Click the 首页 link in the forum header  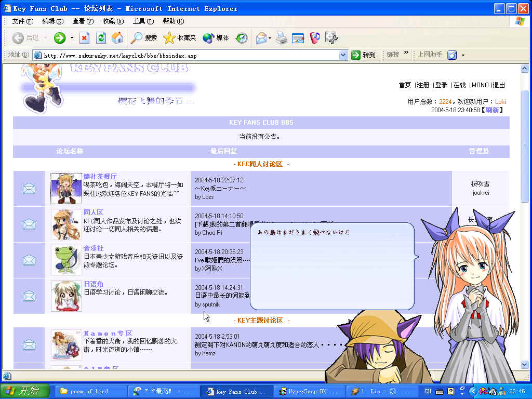pyautogui.click(x=405, y=85)
